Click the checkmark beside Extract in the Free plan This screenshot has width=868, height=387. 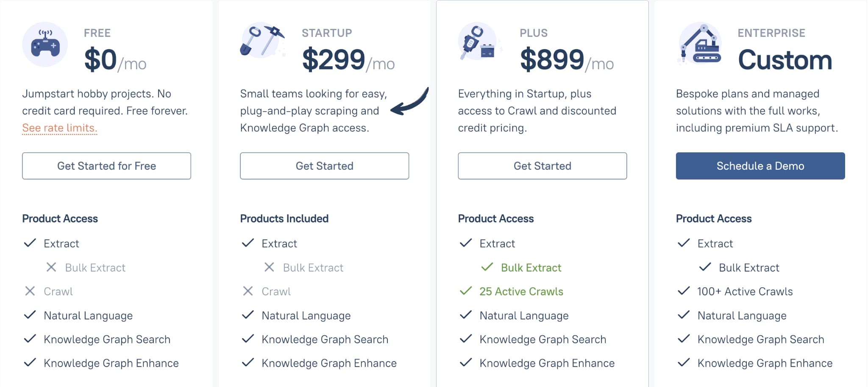(x=30, y=243)
